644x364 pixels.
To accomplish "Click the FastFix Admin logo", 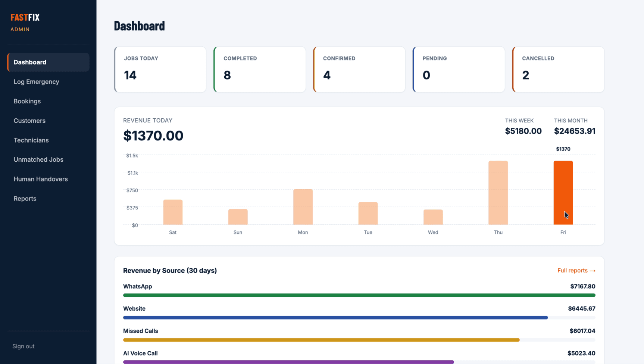I will tap(25, 22).
